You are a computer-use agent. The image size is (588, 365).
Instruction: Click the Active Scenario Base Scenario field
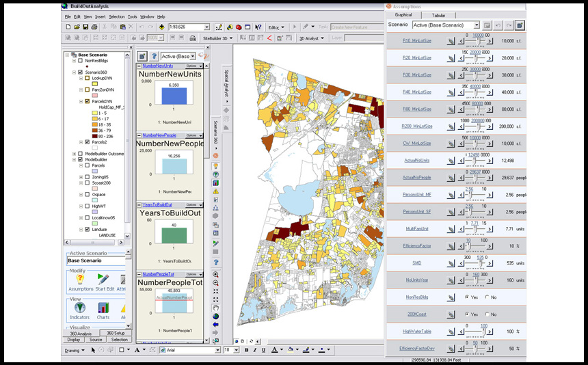coord(96,260)
